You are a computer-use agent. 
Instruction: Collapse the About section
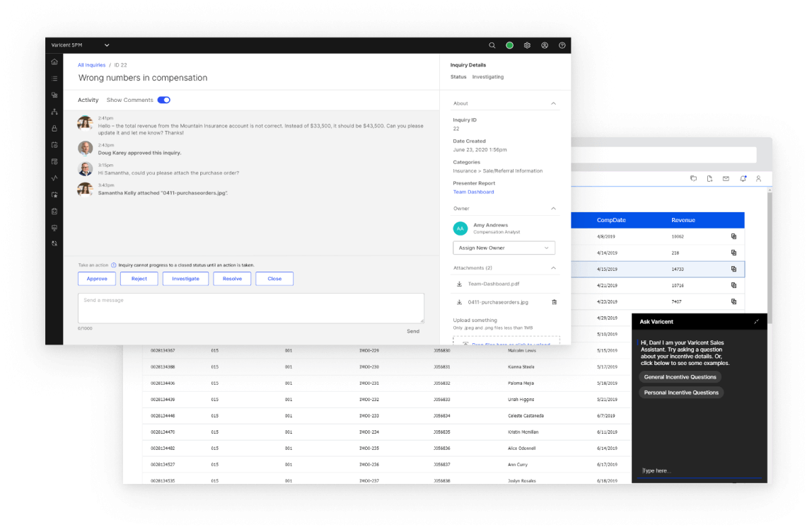553,103
